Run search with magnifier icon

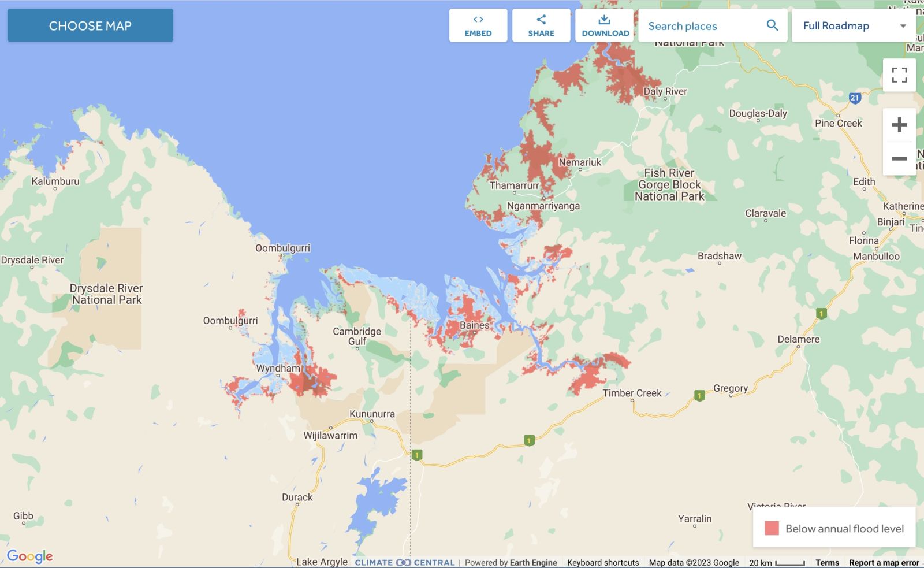(x=772, y=25)
